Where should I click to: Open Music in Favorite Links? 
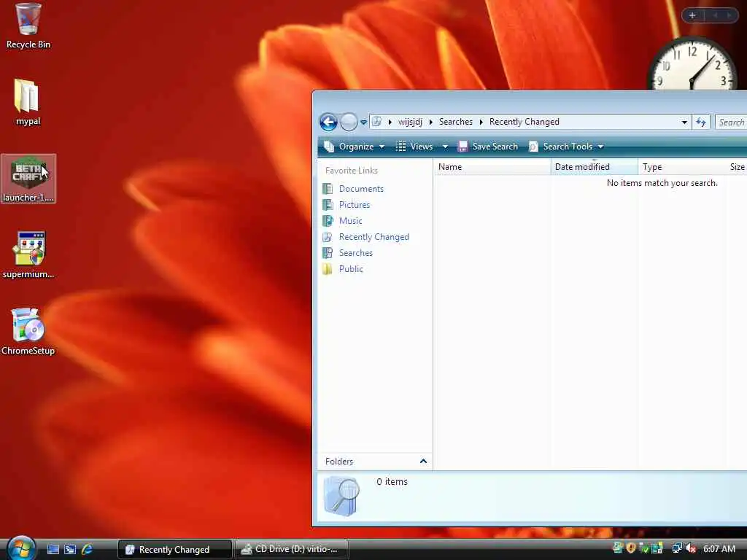(x=343, y=221)
